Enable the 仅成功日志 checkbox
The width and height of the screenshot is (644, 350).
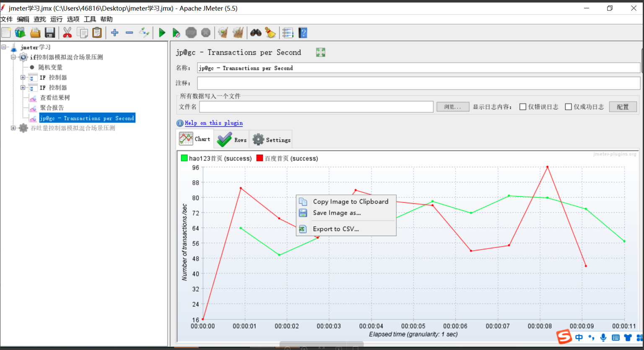coord(568,107)
